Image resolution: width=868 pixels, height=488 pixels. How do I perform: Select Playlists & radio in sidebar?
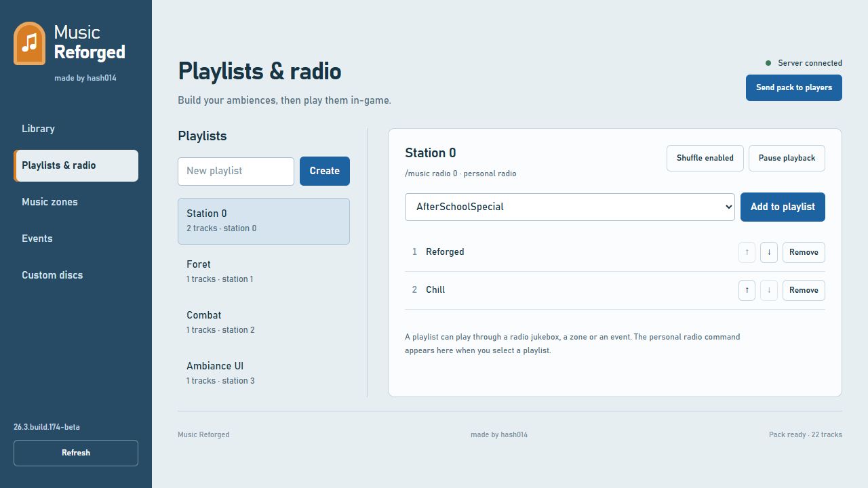click(76, 165)
